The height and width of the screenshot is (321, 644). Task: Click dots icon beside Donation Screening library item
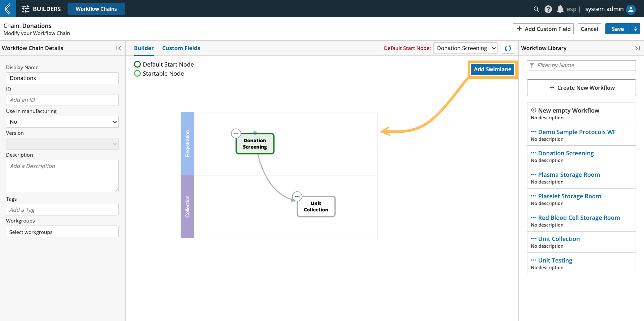533,153
